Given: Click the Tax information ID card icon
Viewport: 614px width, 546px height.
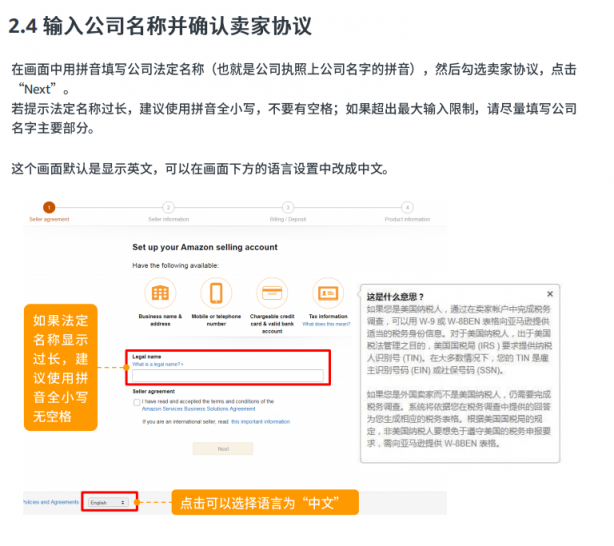Looking at the screenshot, I should (x=328, y=293).
